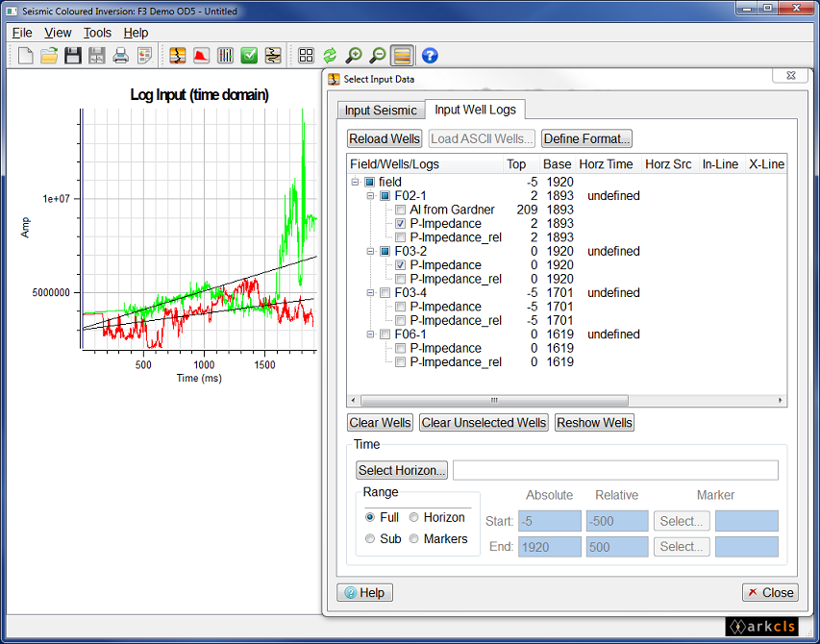Viewport: 820px width, 644px height.
Task: Click the dialog Help button
Action: click(x=364, y=593)
